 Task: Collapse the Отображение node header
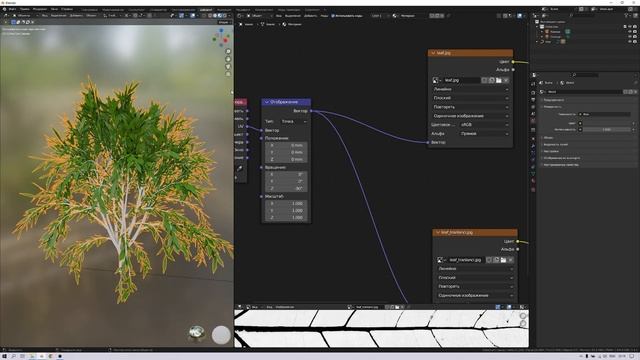[x=267, y=102]
